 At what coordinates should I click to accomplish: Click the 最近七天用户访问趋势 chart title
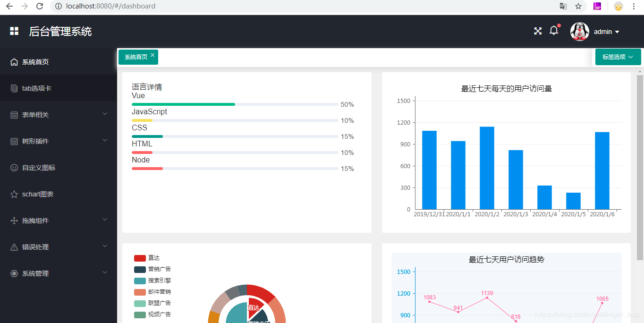point(507,260)
